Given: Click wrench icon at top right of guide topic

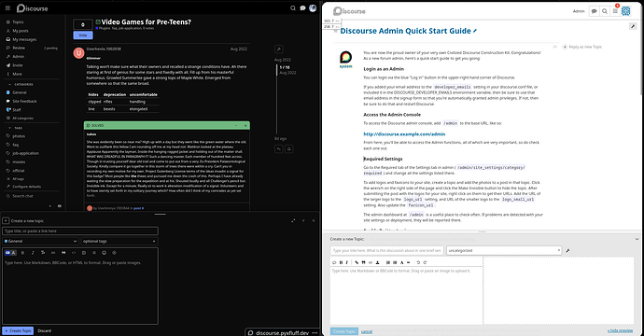Looking at the screenshot, I should (x=633, y=26).
